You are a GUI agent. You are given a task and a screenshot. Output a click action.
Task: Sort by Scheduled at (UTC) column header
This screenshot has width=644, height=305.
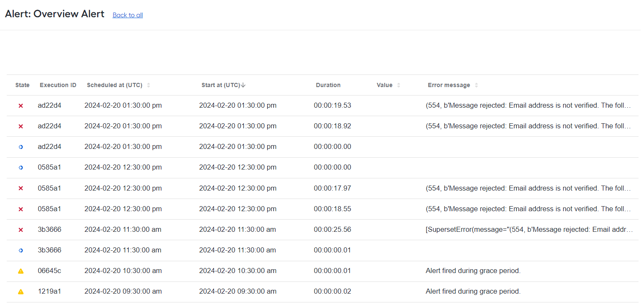point(115,85)
